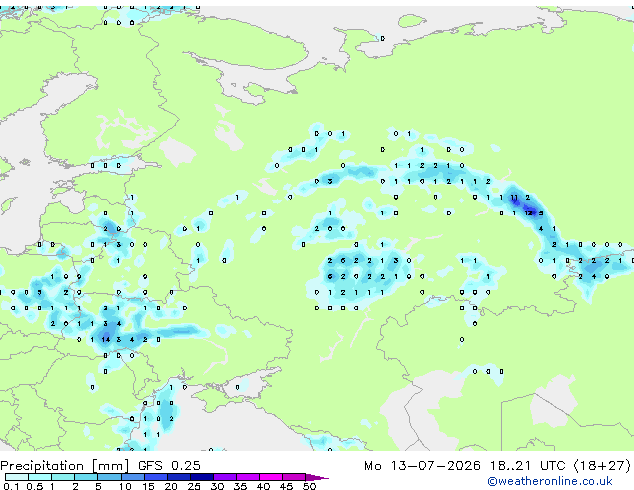
Task: Click the '12' precipitation value on map
Action: coord(529,213)
